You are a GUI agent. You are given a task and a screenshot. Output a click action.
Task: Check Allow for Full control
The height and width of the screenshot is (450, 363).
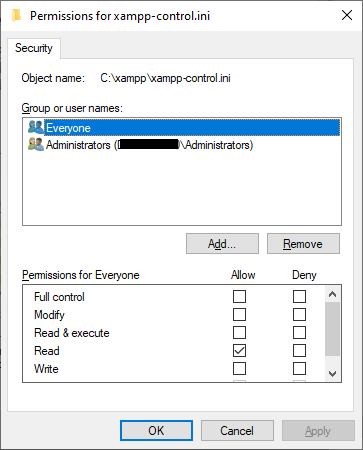239,296
